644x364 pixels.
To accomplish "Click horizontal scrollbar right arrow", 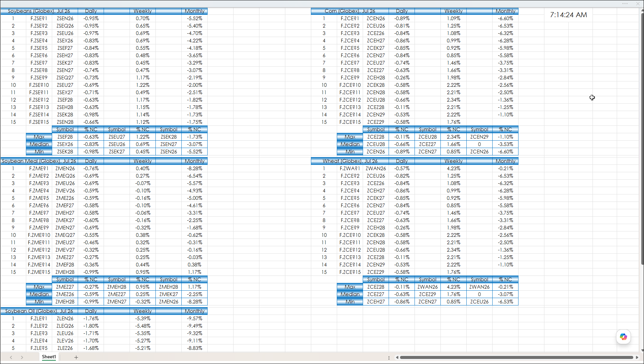I will (x=637, y=358).
